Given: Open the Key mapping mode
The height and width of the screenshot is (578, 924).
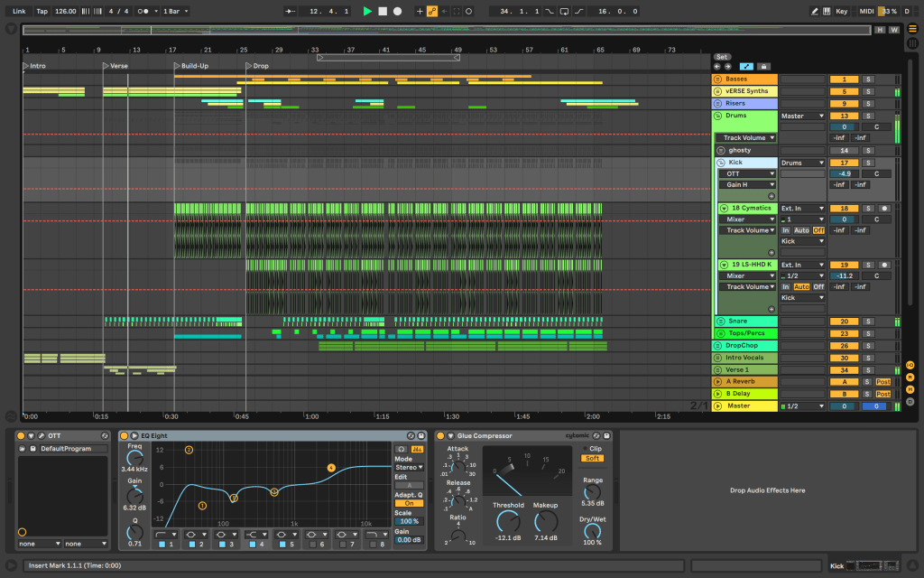Looking at the screenshot, I should point(841,11).
